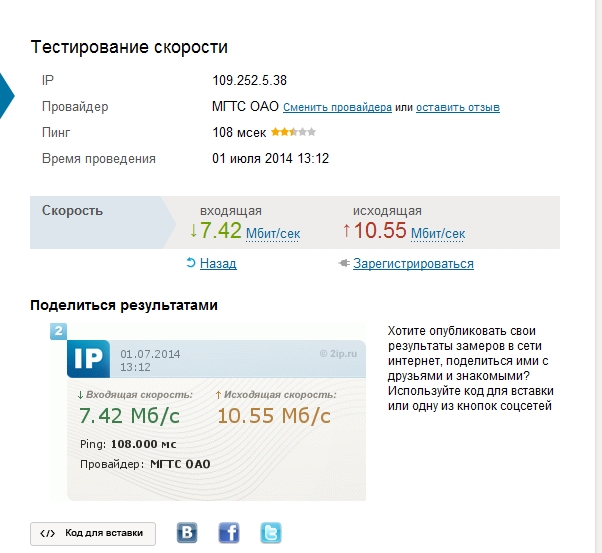Share results on Twitter icon

click(271, 533)
